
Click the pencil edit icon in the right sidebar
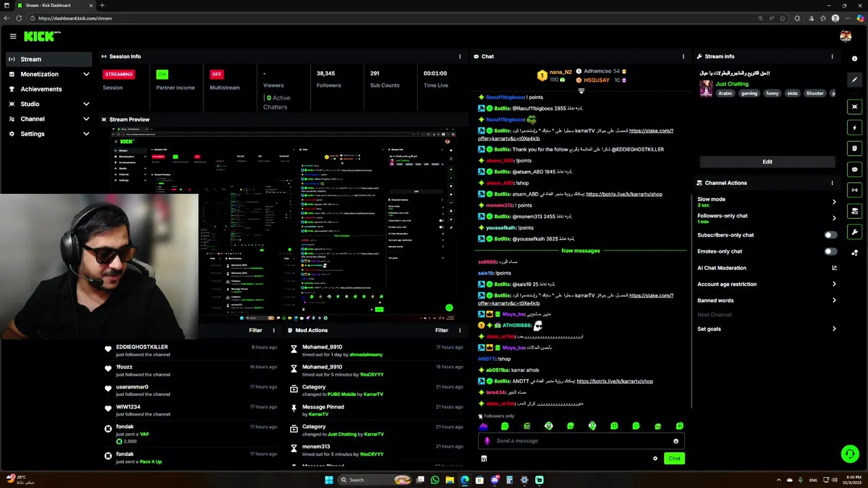click(x=854, y=79)
